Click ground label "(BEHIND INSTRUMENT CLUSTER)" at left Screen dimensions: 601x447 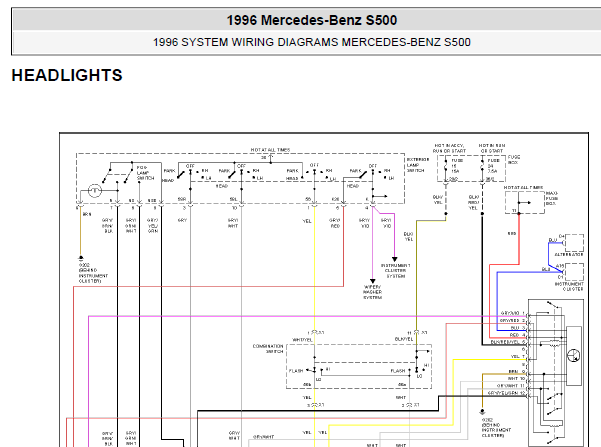tap(93, 276)
